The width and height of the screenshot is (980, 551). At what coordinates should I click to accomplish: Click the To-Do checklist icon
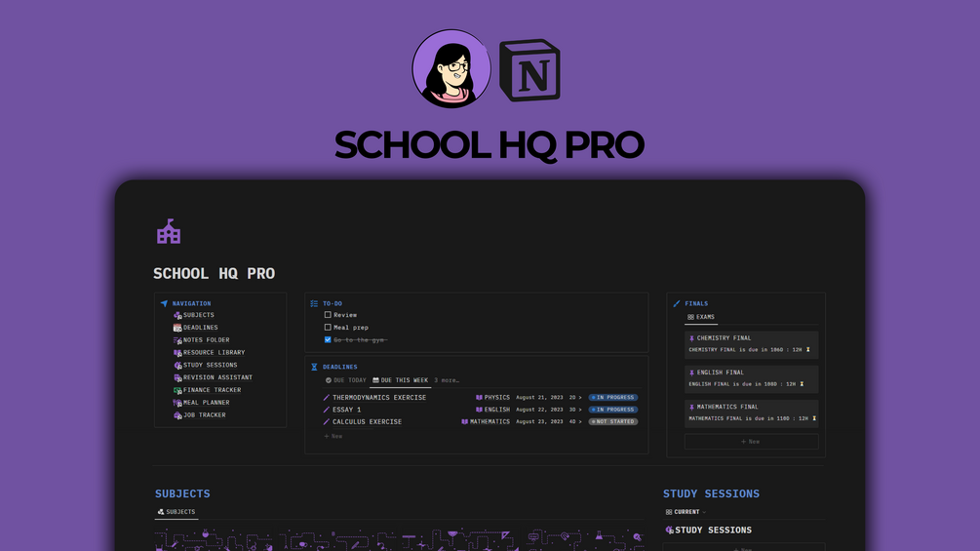coord(314,303)
